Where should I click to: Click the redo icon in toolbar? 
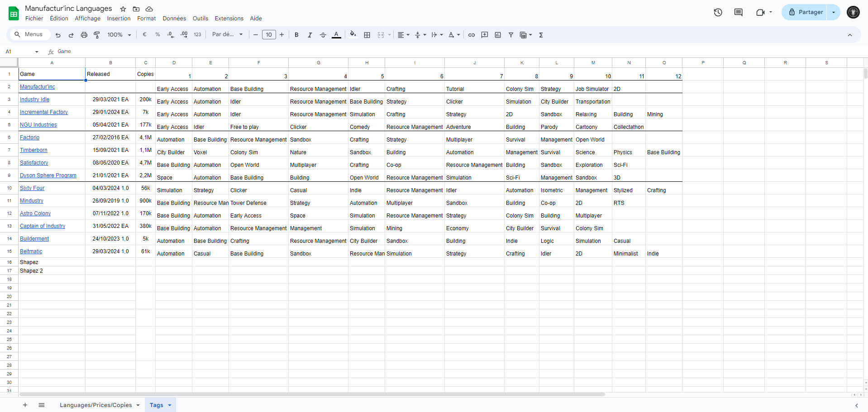(71, 35)
